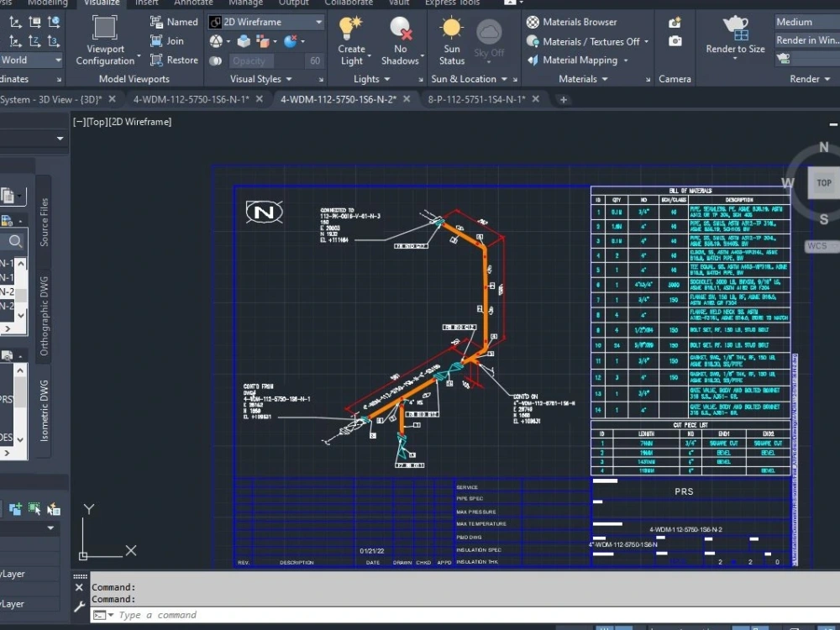The image size is (840, 630).
Task: Click the Viewport Configuration icon
Action: [x=104, y=28]
